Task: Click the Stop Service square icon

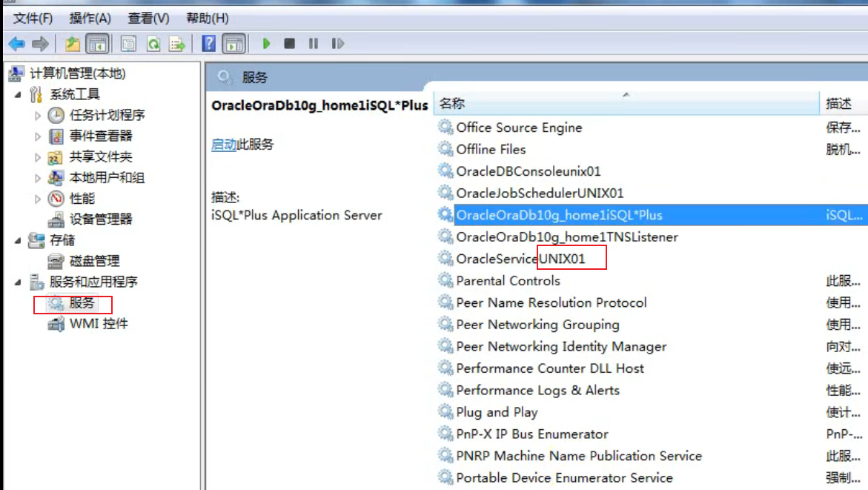Action: point(289,43)
